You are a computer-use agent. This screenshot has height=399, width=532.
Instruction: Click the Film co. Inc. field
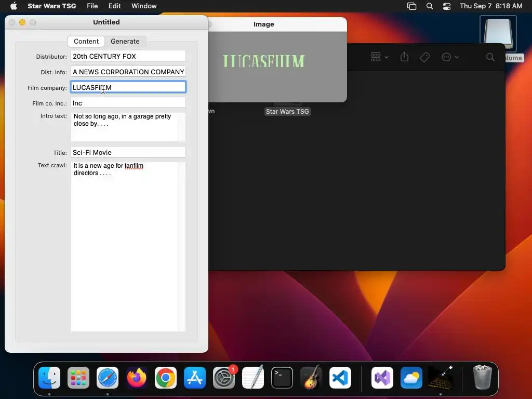pos(128,103)
